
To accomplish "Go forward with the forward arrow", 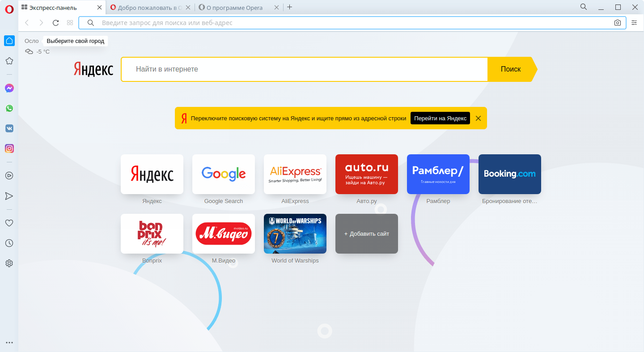I will pyautogui.click(x=41, y=23).
